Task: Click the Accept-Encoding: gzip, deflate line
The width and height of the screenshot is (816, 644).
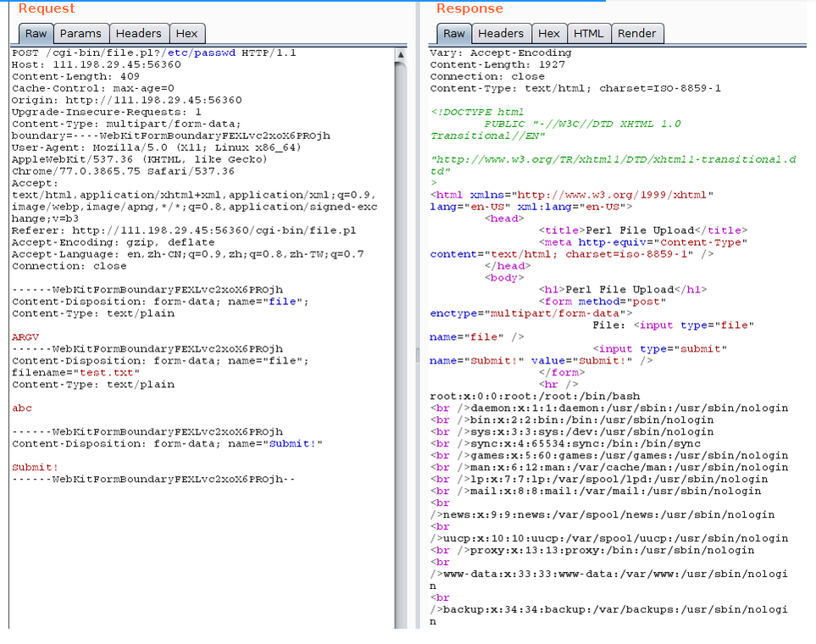Action: [113, 242]
